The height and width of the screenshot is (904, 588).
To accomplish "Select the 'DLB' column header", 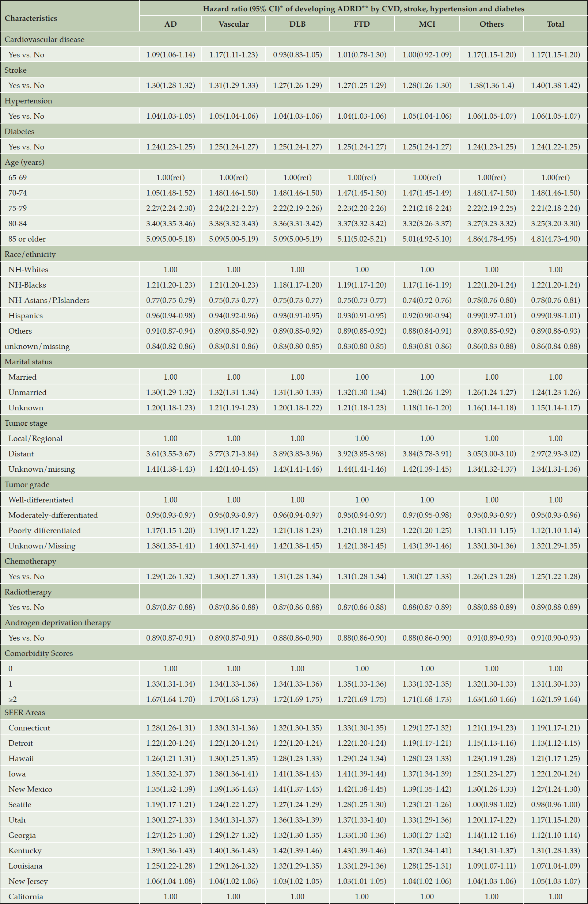I will (x=297, y=24).
